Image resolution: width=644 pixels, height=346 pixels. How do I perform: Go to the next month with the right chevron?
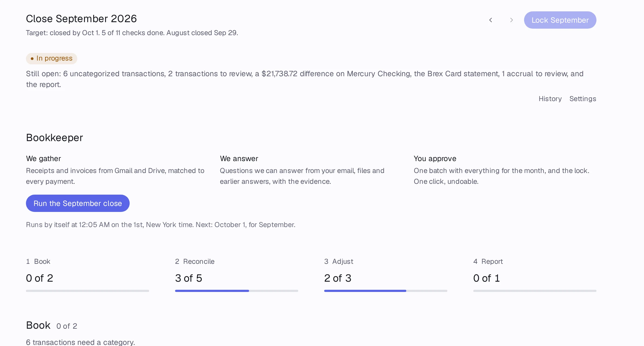coord(511,20)
